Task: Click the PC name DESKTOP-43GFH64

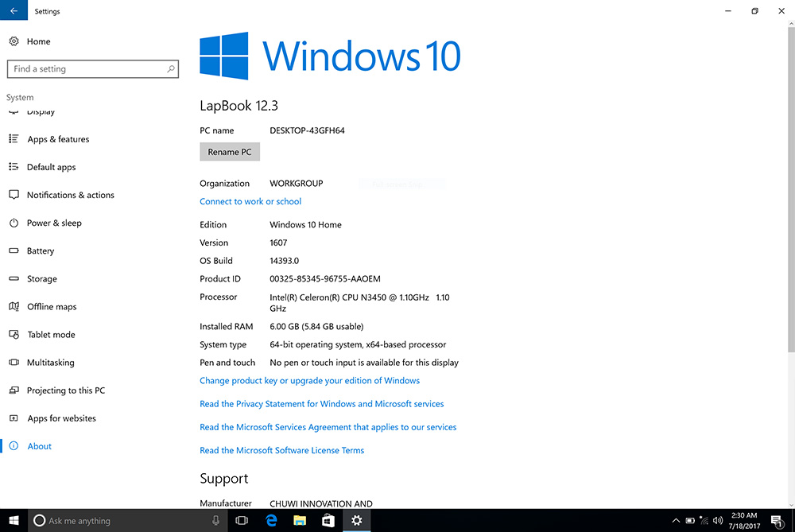Action: 307,130
